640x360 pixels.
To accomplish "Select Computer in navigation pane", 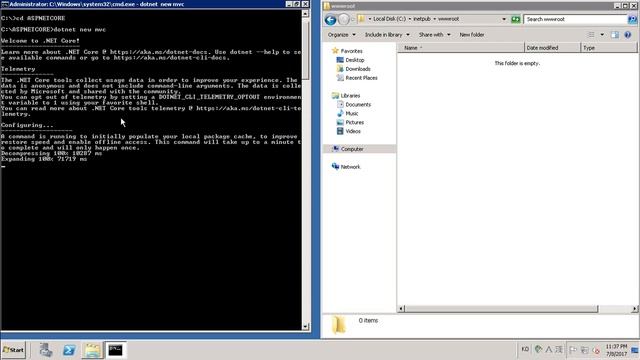I will [348, 149].
